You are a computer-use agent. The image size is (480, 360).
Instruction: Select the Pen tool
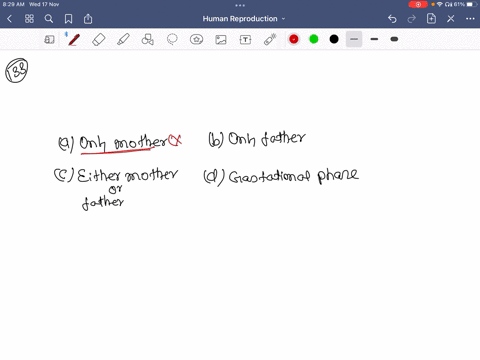tap(74, 40)
